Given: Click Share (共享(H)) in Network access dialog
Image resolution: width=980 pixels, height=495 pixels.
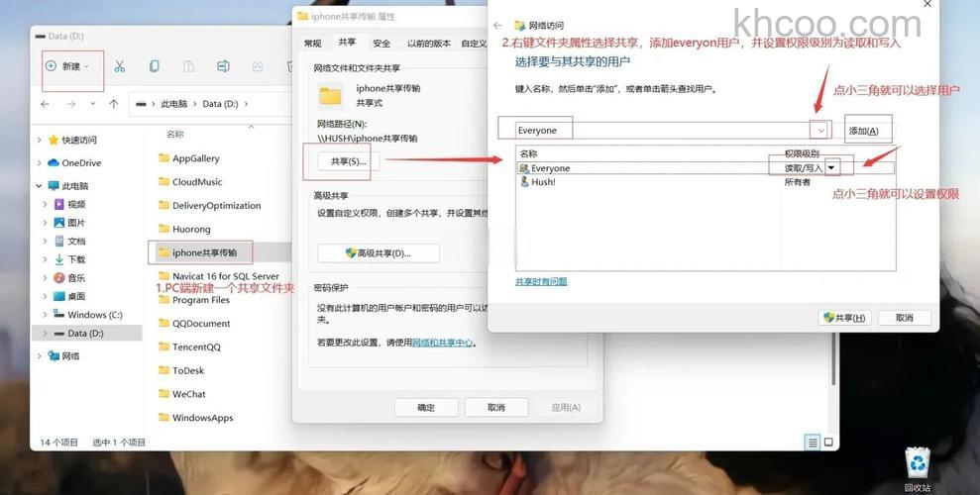Looking at the screenshot, I should point(844,318).
